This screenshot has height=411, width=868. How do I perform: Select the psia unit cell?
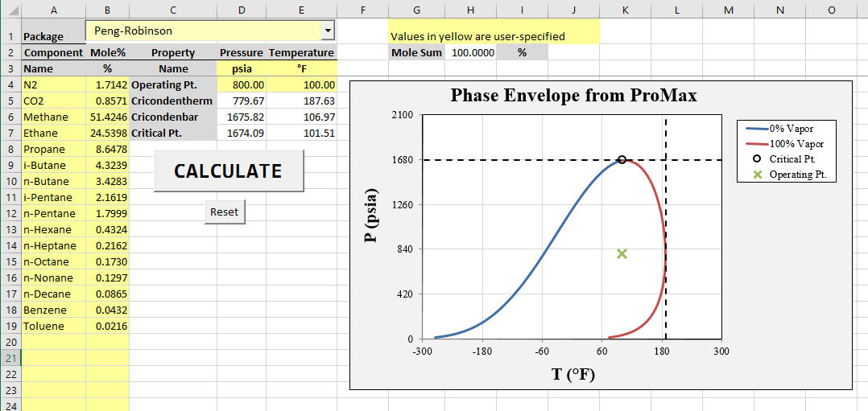(x=242, y=69)
